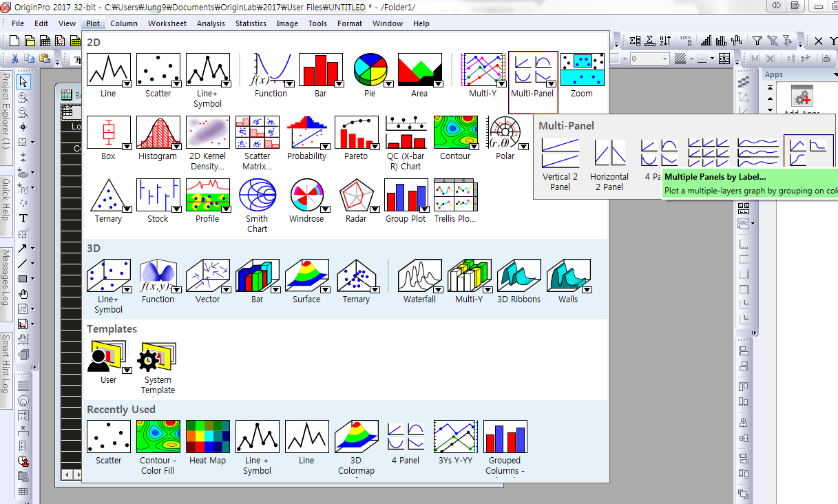
Task: Pick the 2D Line+Symbol plot type
Action: tap(207, 70)
